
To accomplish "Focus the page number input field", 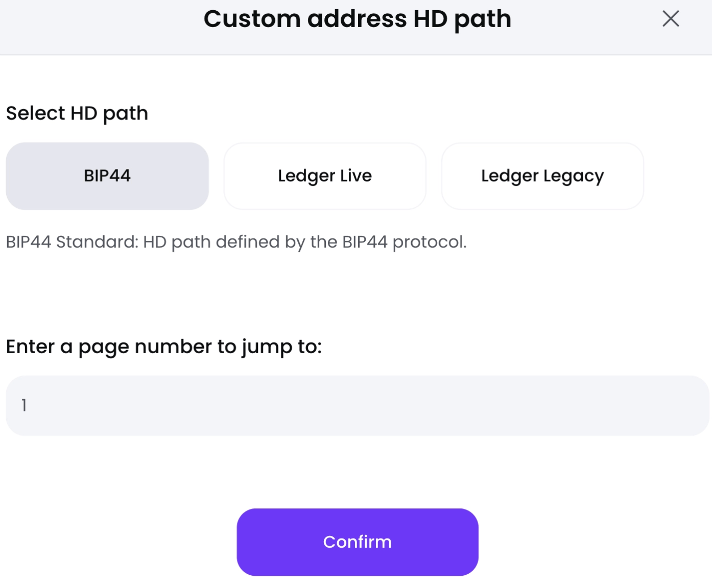I will tap(357, 406).
